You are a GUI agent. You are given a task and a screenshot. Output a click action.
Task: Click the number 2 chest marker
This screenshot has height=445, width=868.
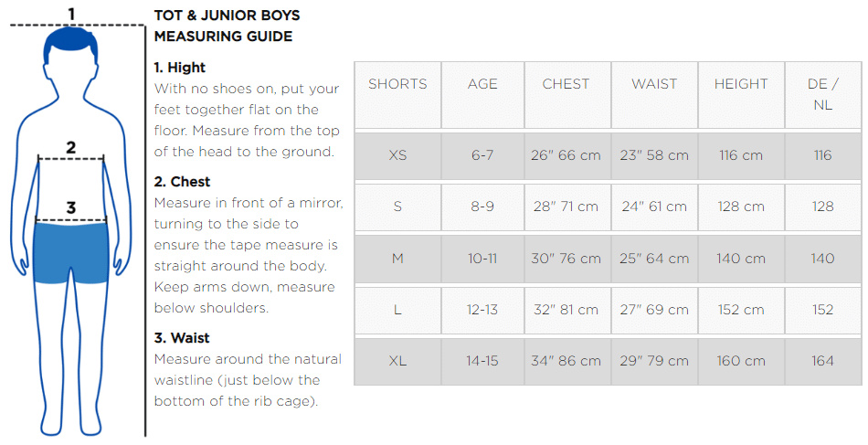click(71, 147)
